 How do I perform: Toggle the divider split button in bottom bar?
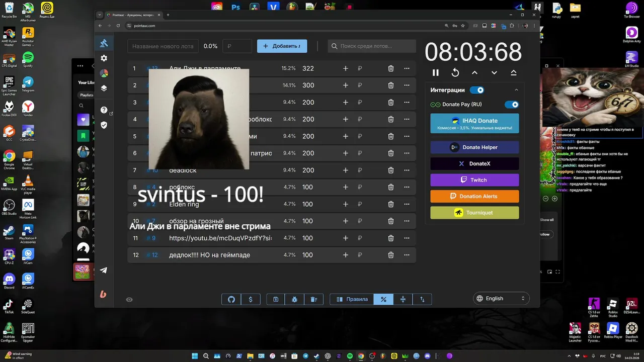click(403, 299)
